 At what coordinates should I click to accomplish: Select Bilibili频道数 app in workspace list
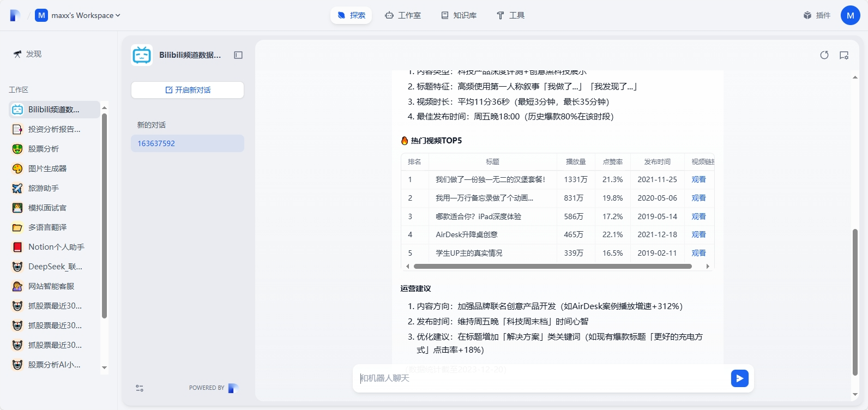click(55, 110)
